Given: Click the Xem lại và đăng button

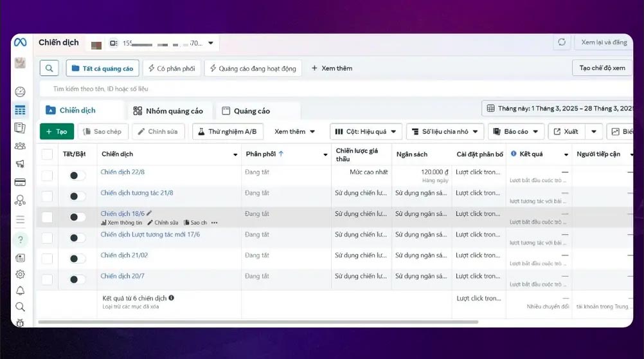Looking at the screenshot, I should tap(604, 42).
